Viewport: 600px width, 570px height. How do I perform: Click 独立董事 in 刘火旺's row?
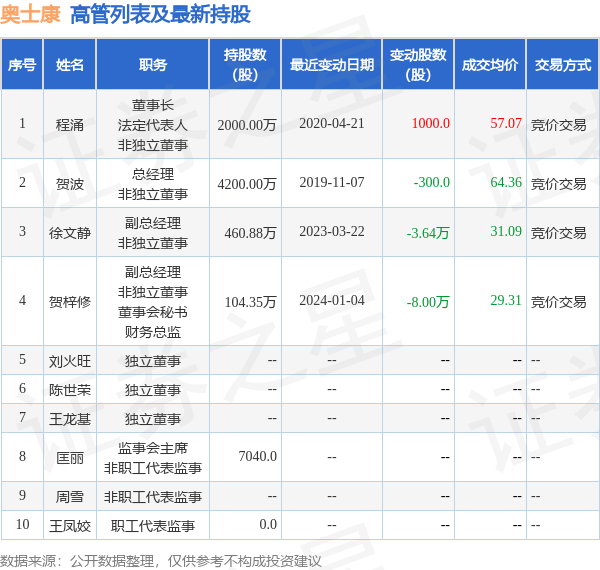(153, 361)
